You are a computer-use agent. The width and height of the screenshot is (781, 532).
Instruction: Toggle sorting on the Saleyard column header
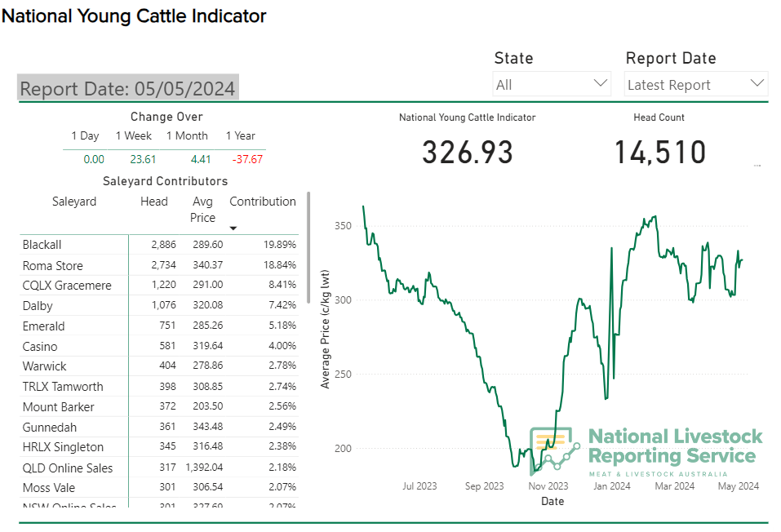click(74, 202)
